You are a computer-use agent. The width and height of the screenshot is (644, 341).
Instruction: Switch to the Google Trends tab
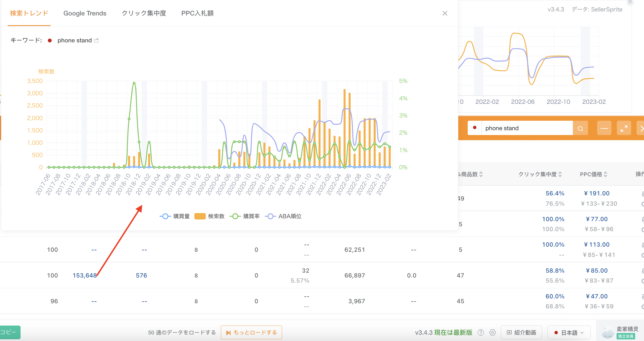pyautogui.click(x=85, y=13)
